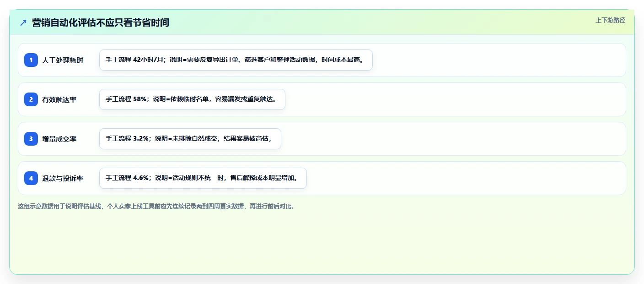644x284 pixels.
Task: Click the 上下游路径 label
Action: (x=610, y=20)
